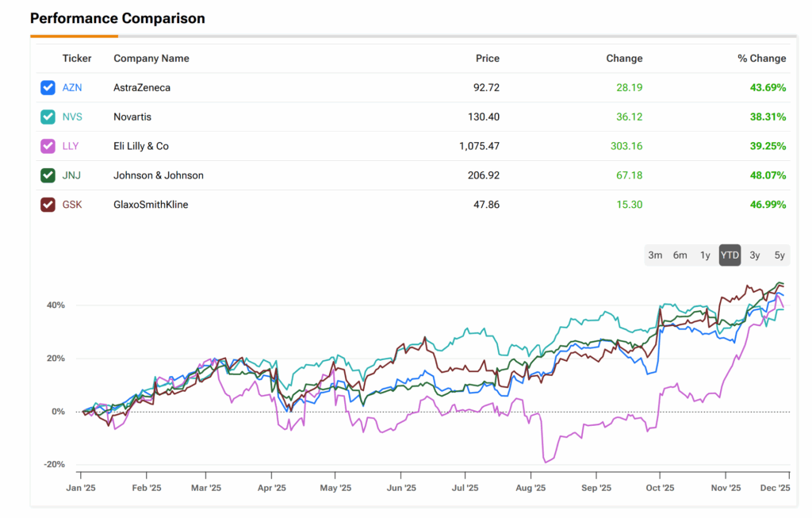812x518 pixels.
Task: Show the 5y performance range
Action: [x=779, y=255]
